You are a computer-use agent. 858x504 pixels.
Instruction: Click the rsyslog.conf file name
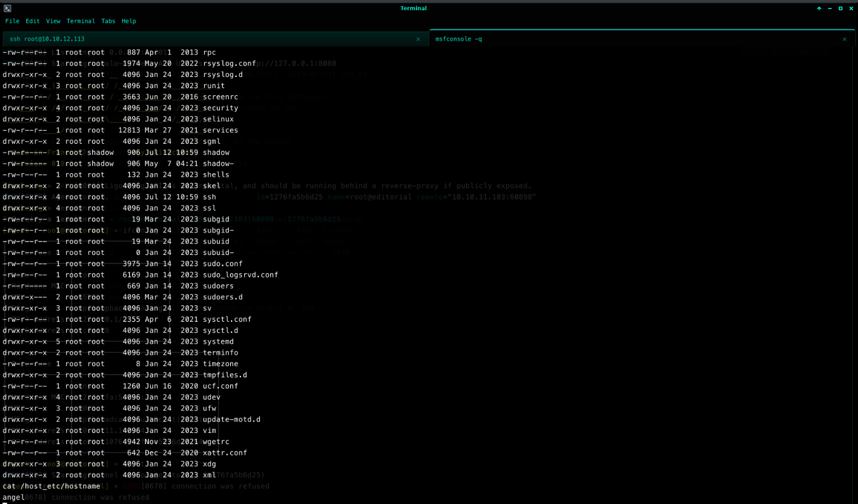click(229, 64)
